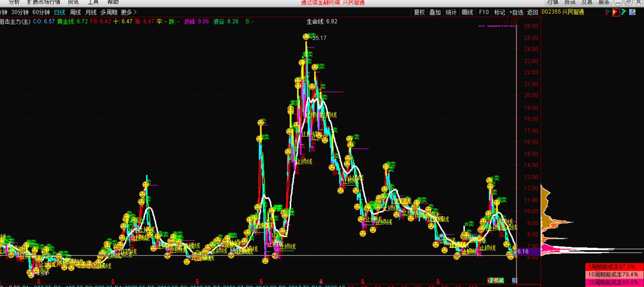This screenshot has height=287, width=644.
Task: Click the blue information panel icon
Action: coord(632,12)
